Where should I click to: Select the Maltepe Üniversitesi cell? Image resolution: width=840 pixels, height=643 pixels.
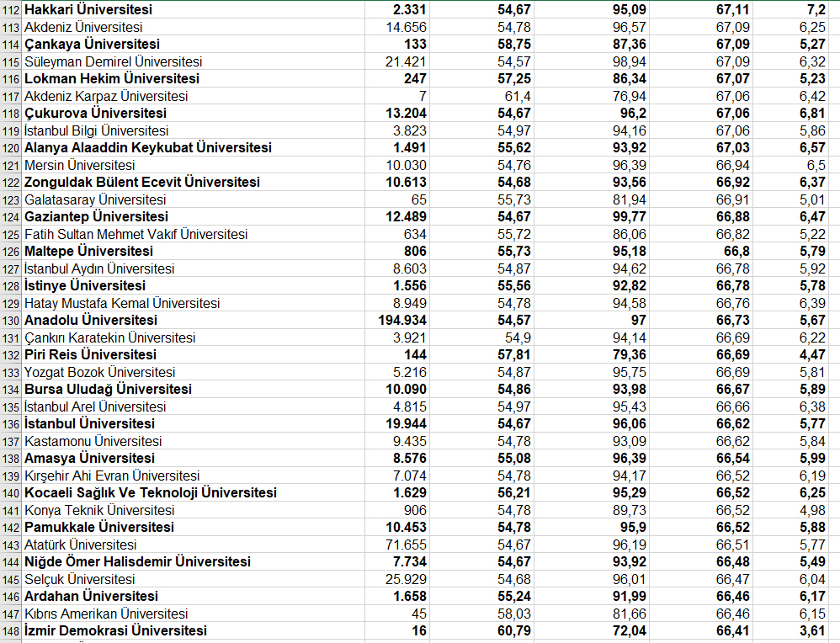pyautogui.click(x=193, y=251)
